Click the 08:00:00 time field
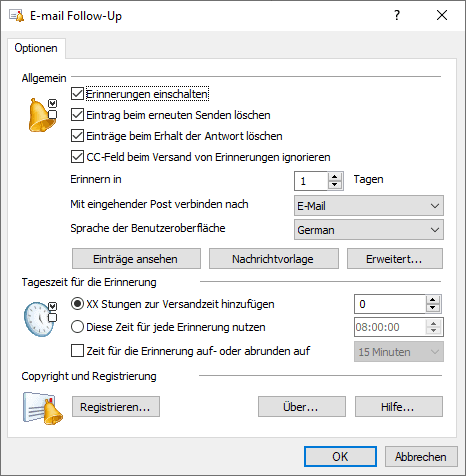 pos(390,327)
